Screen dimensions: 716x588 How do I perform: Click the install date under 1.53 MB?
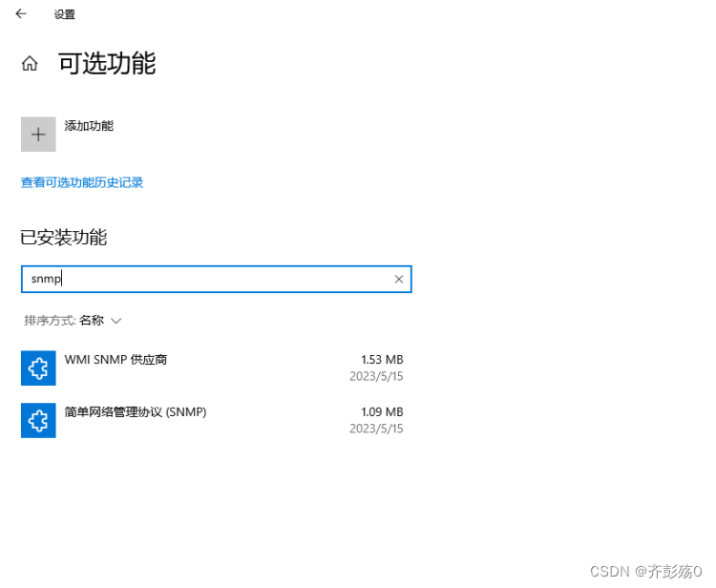coord(376,376)
